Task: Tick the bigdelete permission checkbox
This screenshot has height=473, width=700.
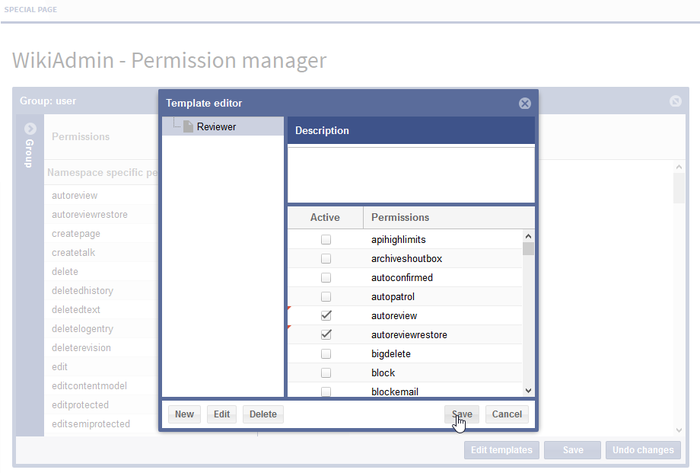Action: 326,354
